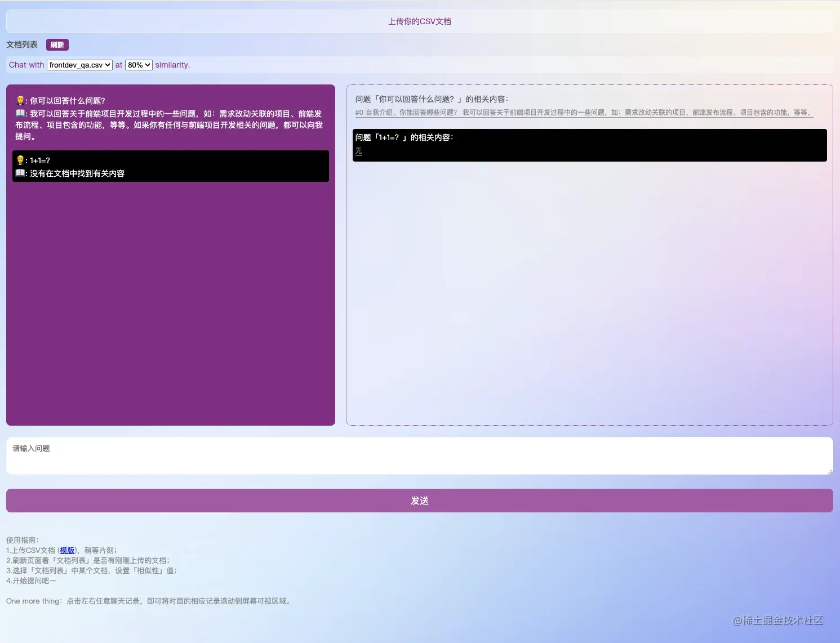Click the 'One more thing' tip line
Screen dimensions: 840x643
(x=149, y=601)
